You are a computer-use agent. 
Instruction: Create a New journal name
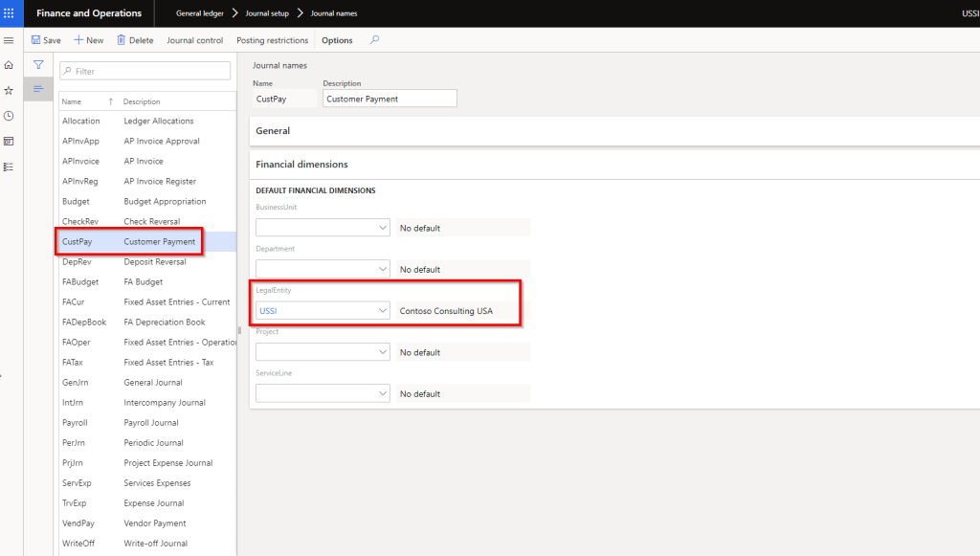(x=88, y=40)
